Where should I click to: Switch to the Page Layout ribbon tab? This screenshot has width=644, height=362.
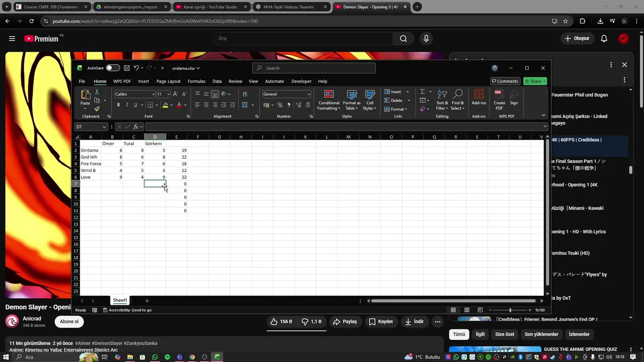(168, 81)
